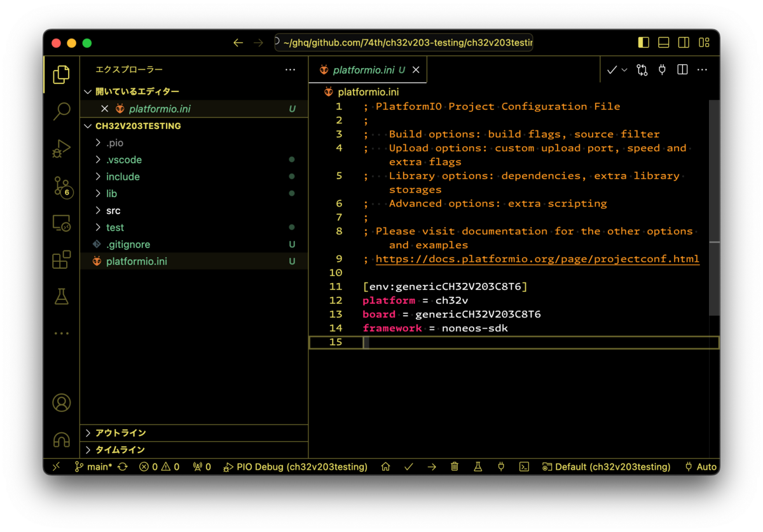Open the Run and Debug view
The width and height of the screenshot is (763, 532).
pos(62,149)
